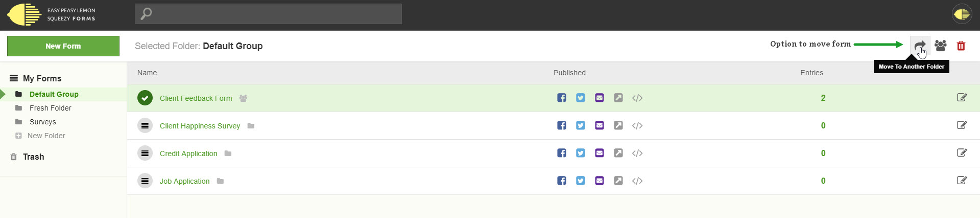Edit the Client Feedback Form
Viewport: 980px width, 218px height.
(962, 97)
